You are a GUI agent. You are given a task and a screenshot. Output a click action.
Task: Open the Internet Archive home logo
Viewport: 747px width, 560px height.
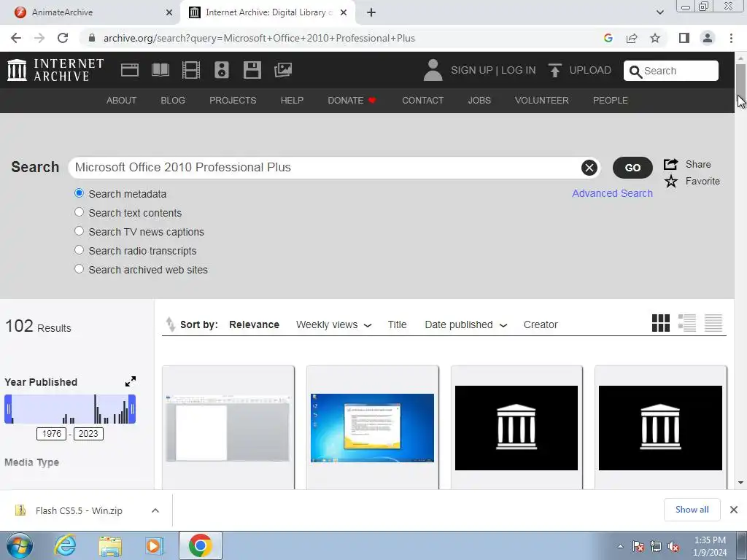click(55, 70)
